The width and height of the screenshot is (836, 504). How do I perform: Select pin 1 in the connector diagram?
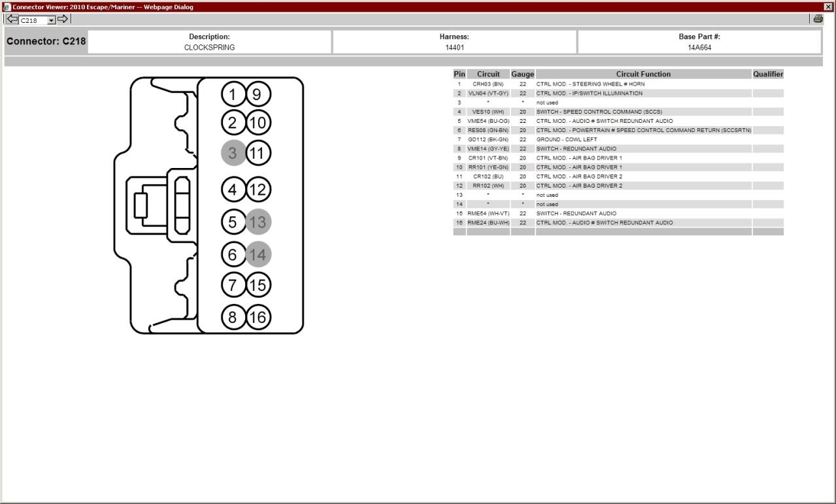(x=233, y=95)
